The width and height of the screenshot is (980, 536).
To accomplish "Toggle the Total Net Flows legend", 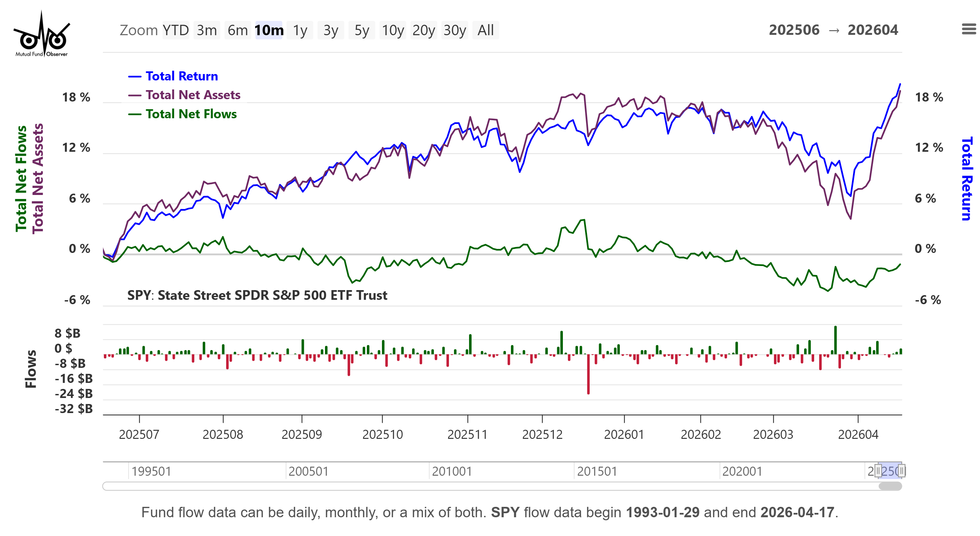I will (x=191, y=114).
